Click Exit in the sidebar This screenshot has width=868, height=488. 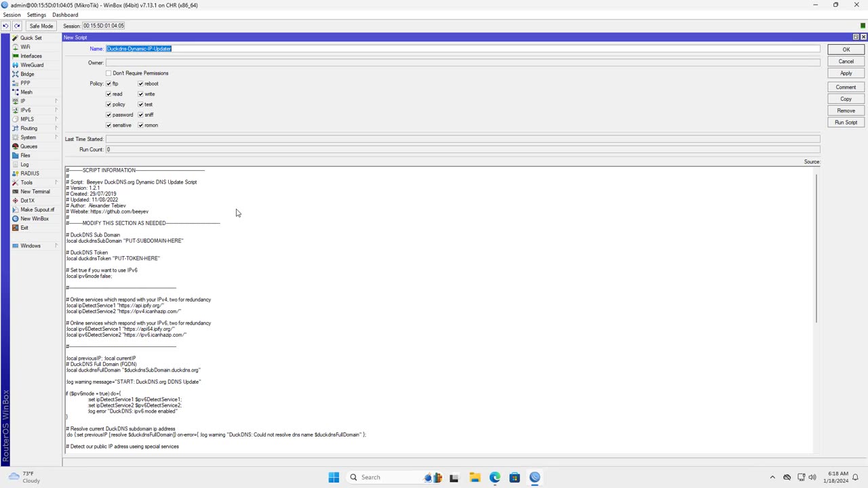(24, 228)
